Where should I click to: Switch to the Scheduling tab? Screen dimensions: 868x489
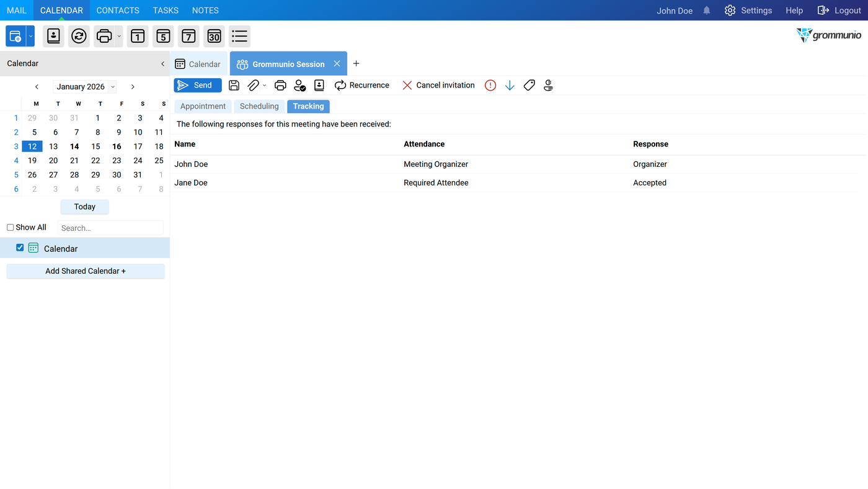pos(259,106)
